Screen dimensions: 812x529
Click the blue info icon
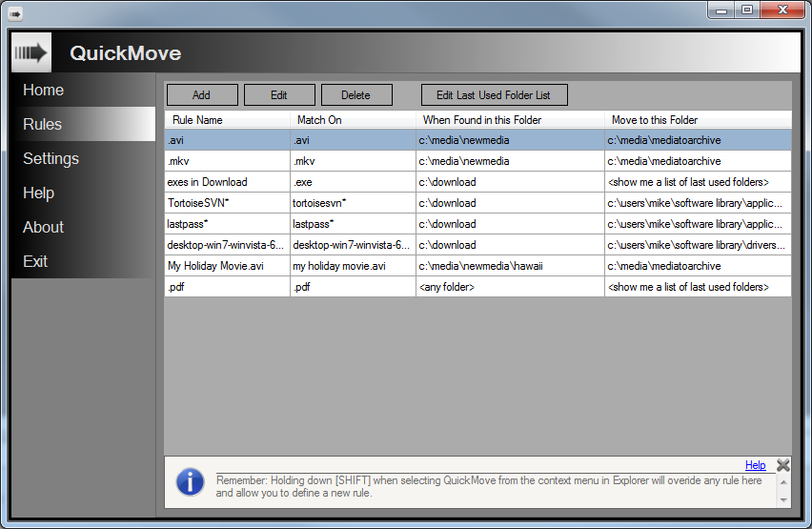(x=190, y=482)
